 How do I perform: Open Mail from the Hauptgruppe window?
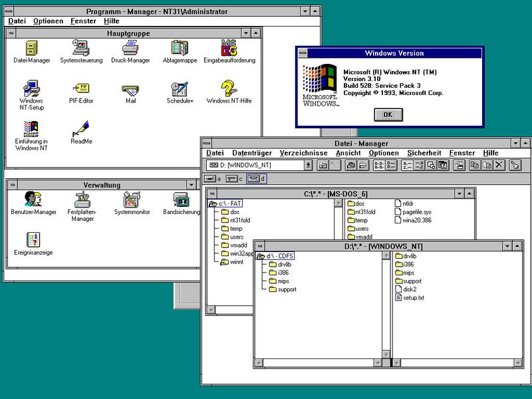pyautogui.click(x=130, y=90)
